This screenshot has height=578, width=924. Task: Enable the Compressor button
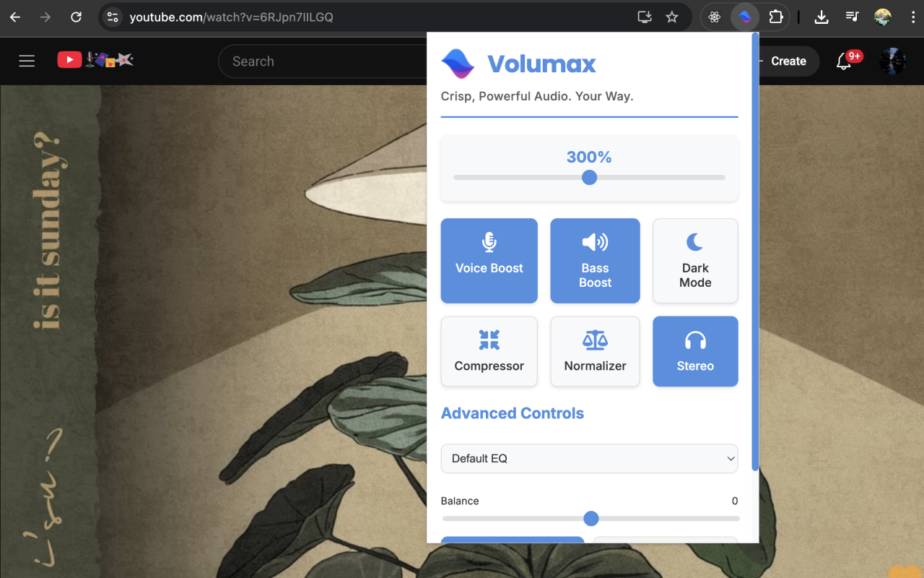pyautogui.click(x=489, y=351)
